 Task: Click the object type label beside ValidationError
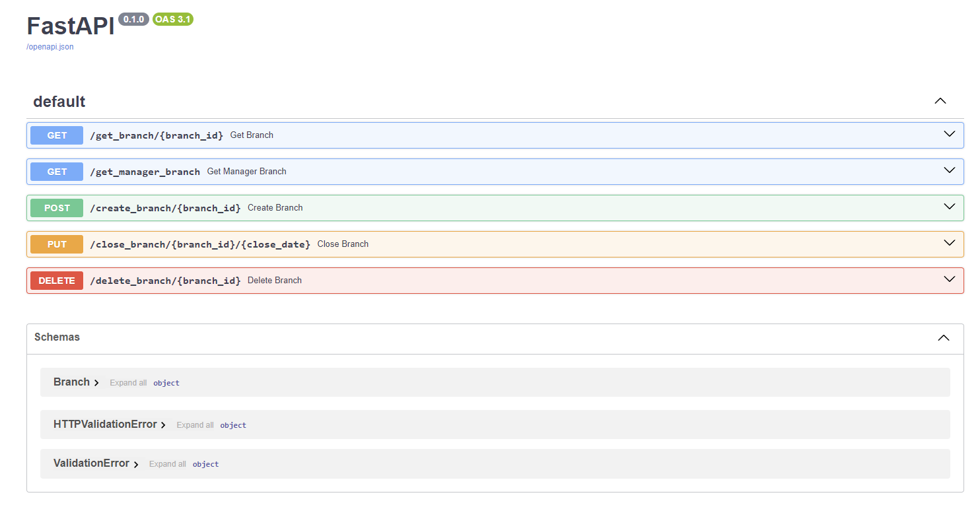[x=205, y=464]
